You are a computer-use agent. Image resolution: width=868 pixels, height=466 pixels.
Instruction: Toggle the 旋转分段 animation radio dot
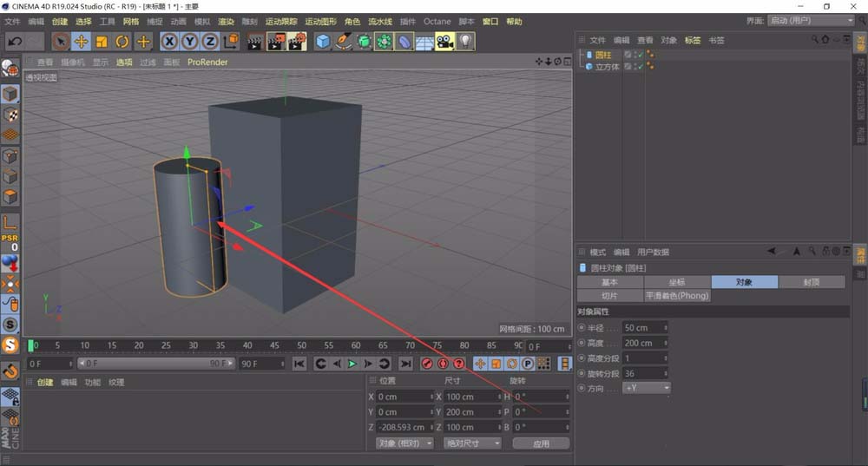point(582,373)
